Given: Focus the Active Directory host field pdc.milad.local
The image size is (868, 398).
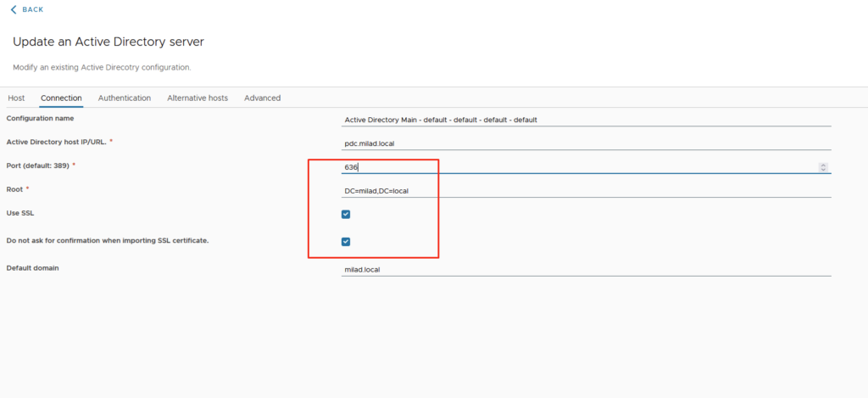Looking at the screenshot, I should click(x=585, y=143).
